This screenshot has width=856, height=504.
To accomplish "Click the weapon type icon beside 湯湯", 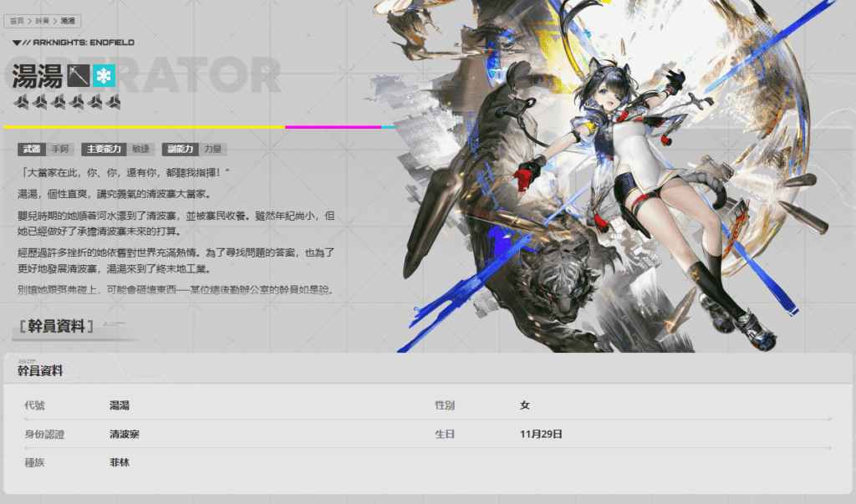I will (78, 75).
